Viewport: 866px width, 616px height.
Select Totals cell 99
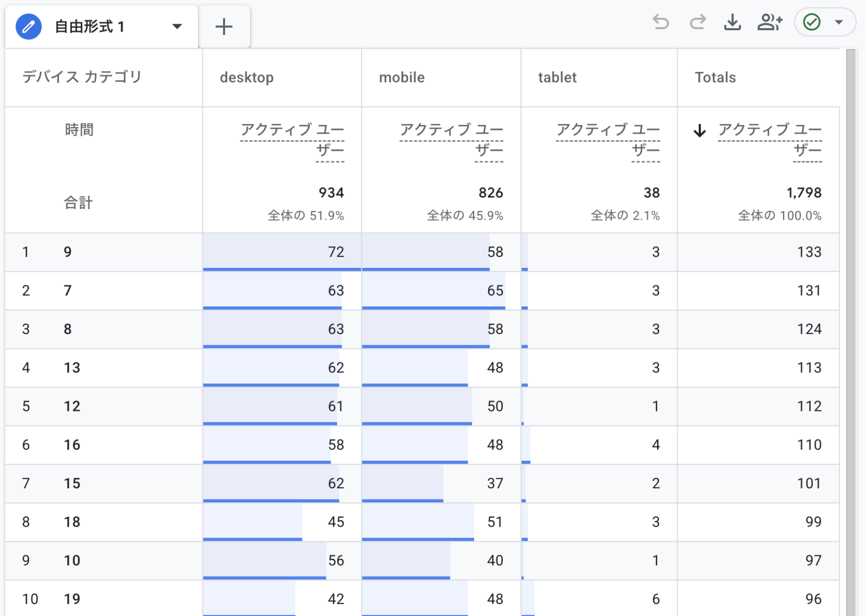pyautogui.click(x=758, y=522)
